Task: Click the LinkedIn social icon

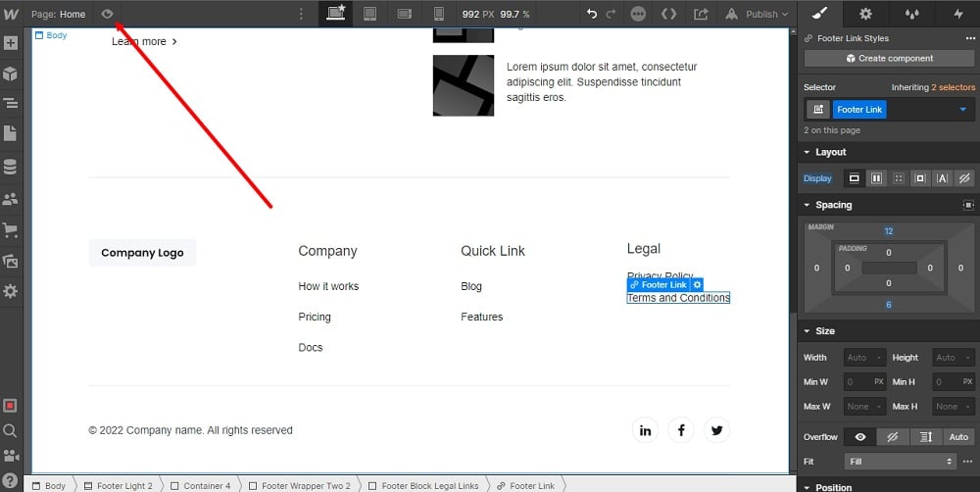Action: 645,430
